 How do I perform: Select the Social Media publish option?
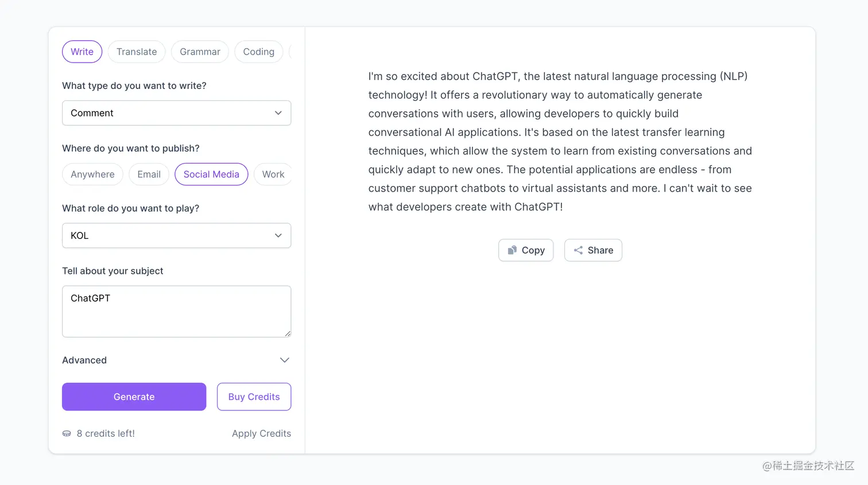point(211,174)
